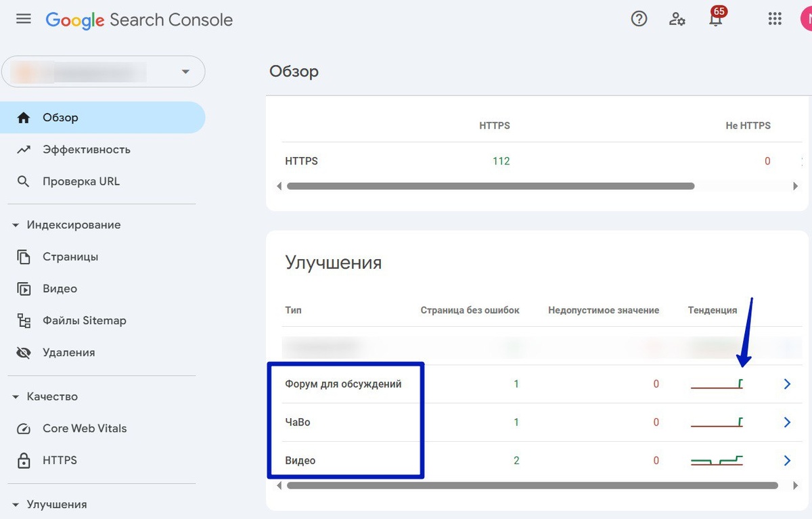Click the Removals crossed-eye icon
Screen dimensions: 812x519
tap(24, 353)
